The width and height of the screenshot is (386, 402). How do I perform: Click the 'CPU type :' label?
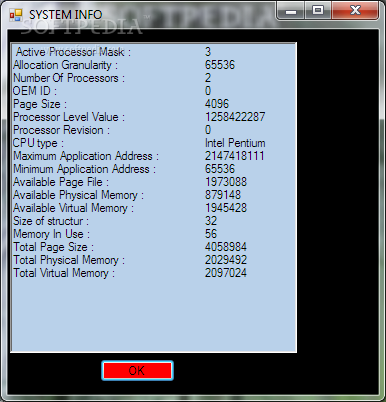38,143
